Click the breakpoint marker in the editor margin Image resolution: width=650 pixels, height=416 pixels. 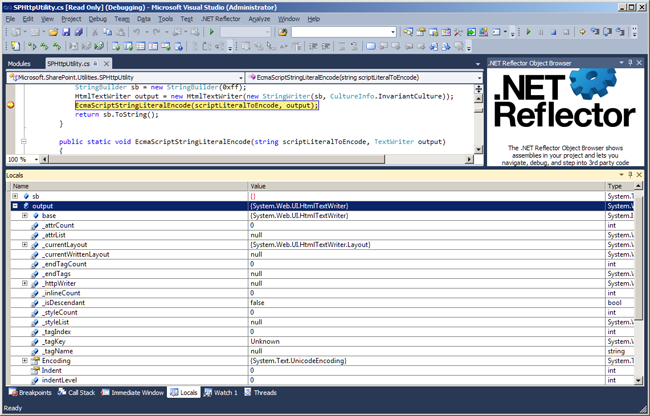click(11, 105)
